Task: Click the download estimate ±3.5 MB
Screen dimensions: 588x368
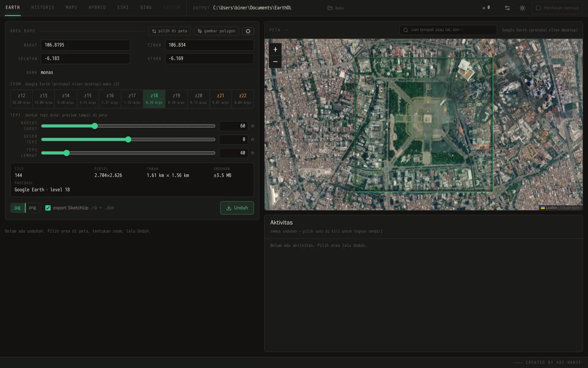Action: tap(222, 175)
